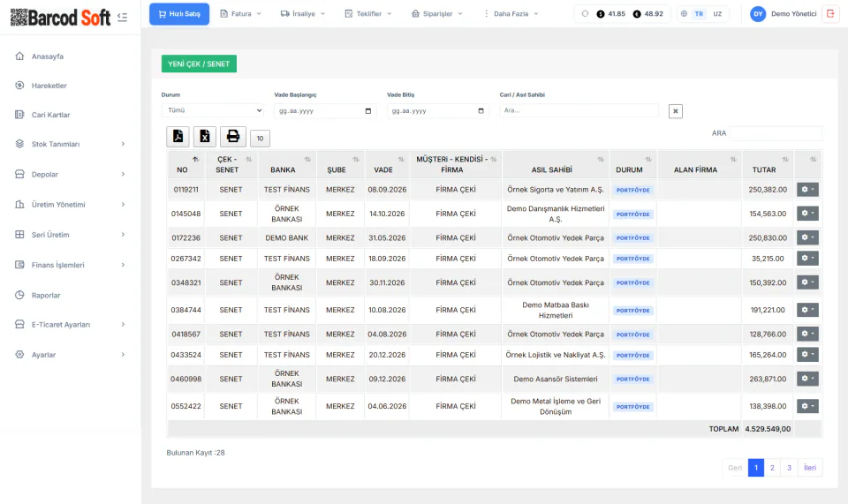Go to page 2 of the results

[x=772, y=468]
